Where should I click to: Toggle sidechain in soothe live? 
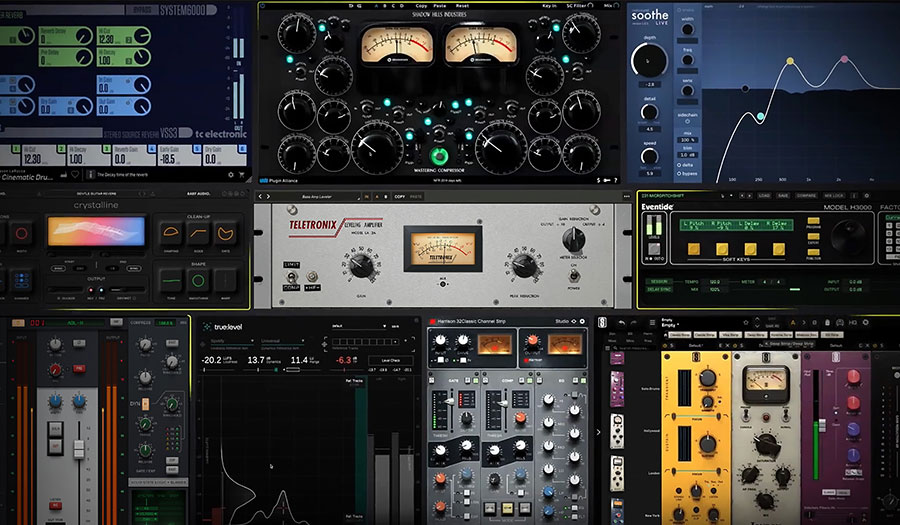(x=687, y=122)
